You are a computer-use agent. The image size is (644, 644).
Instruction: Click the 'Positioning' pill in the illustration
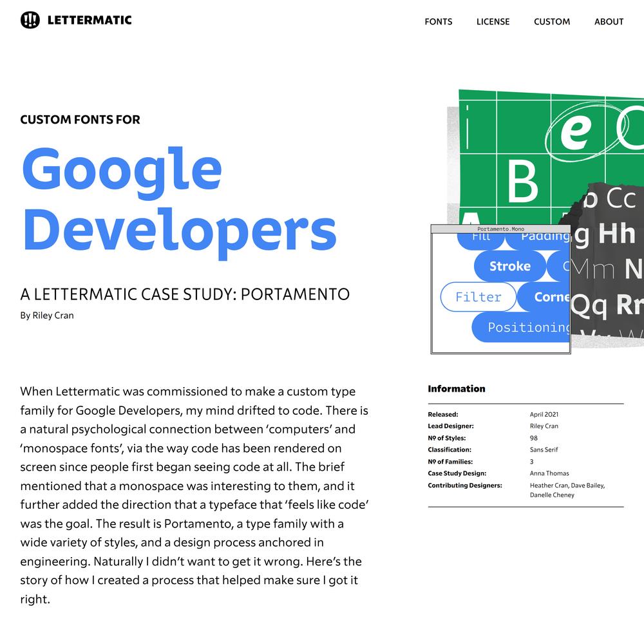521,327
